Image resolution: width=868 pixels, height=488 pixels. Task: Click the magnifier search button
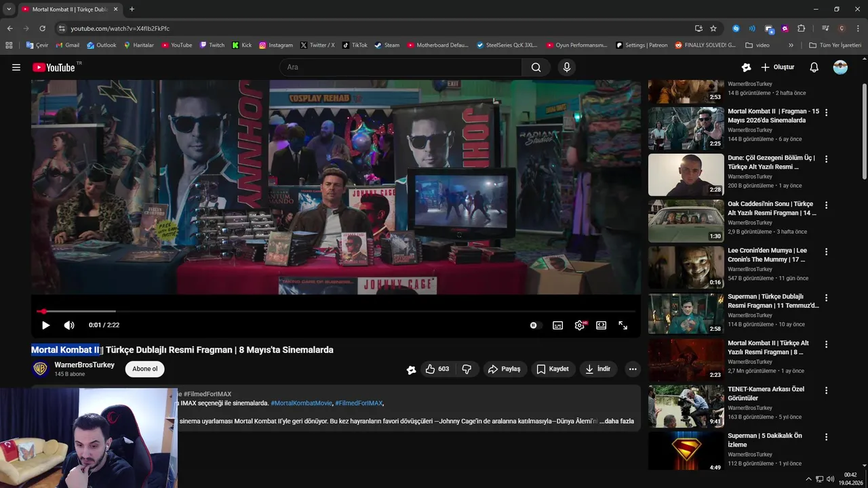(536, 67)
